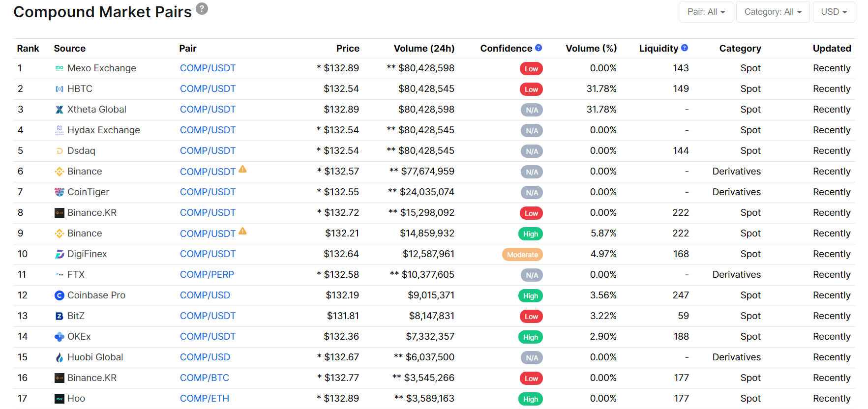Open HBTC COMP/USDT pair link

tap(208, 89)
